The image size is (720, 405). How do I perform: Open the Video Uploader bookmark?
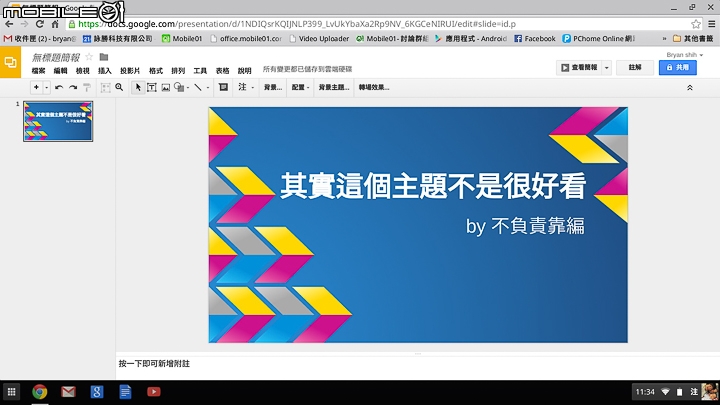click(x=319, y=39)
